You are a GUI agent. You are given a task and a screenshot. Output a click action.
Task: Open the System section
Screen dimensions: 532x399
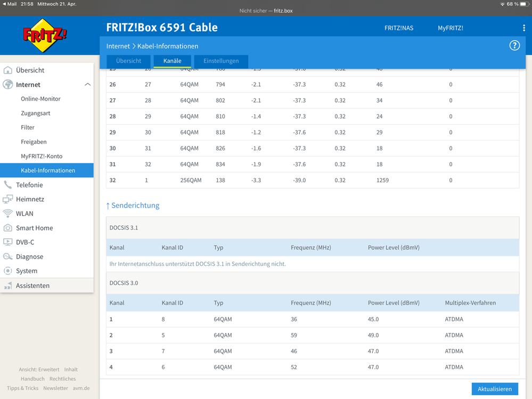click(27, 271)
